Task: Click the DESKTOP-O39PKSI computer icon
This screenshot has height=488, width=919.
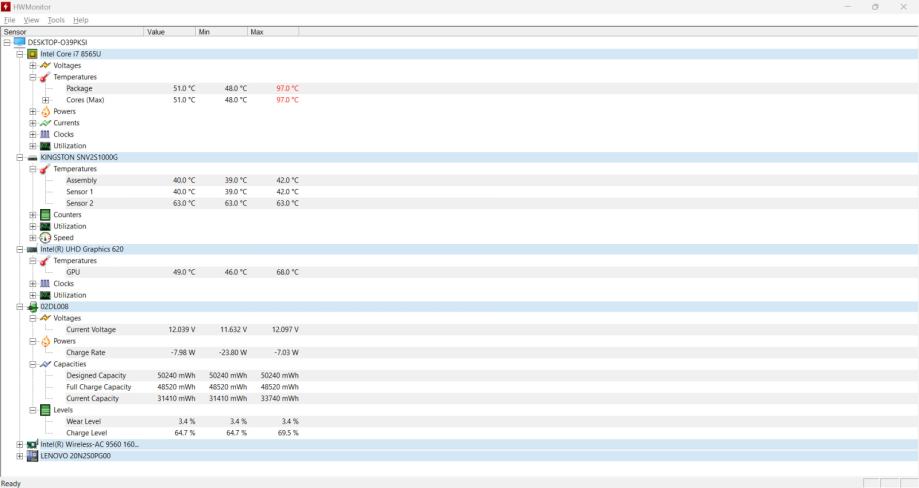Action: tap(20, 42)
